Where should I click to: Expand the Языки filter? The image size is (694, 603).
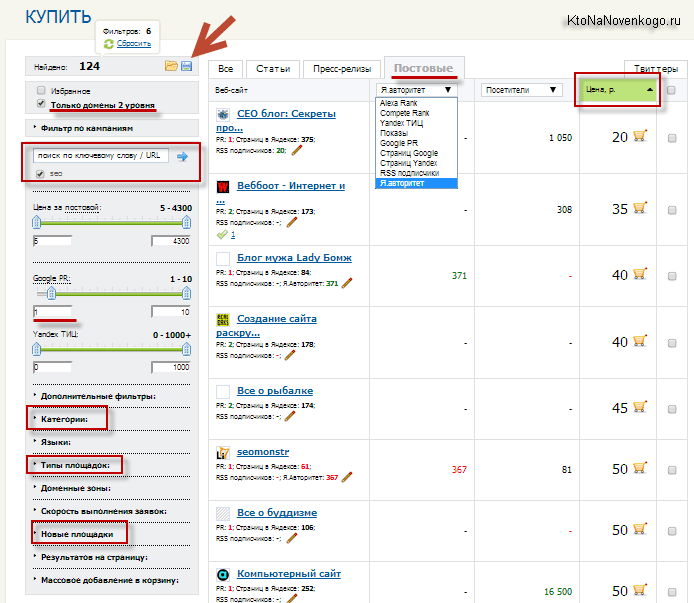[56, 442]
